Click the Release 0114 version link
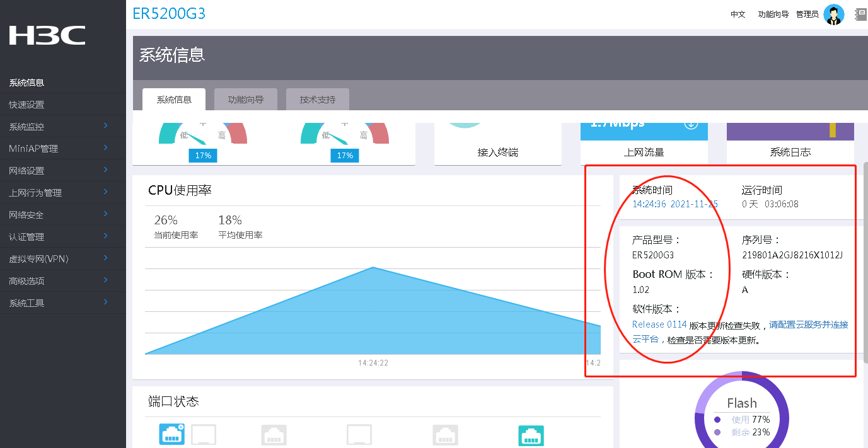Image resolution: width=868 pixels, height=448 pixels. tap(659, 325)
